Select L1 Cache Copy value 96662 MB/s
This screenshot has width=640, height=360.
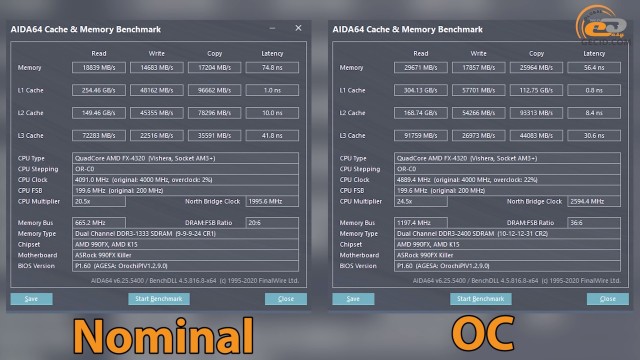[x=214, y=90]
